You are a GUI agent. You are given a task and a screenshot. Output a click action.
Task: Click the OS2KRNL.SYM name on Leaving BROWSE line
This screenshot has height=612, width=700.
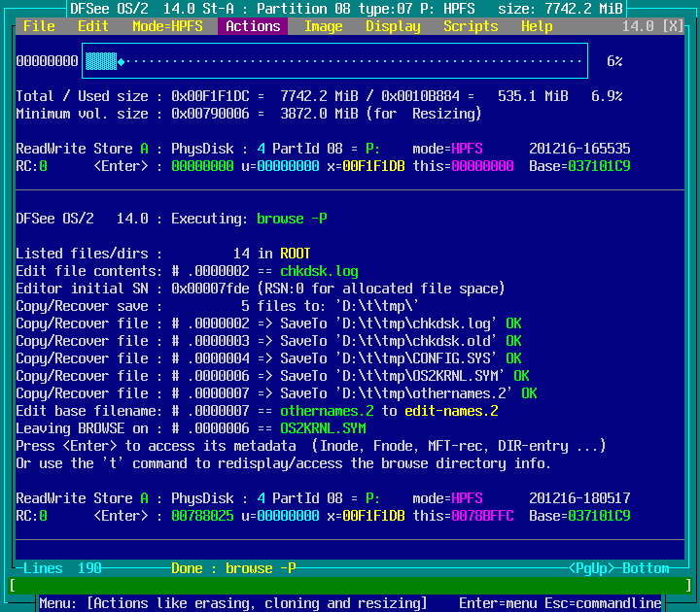(323, 428)
